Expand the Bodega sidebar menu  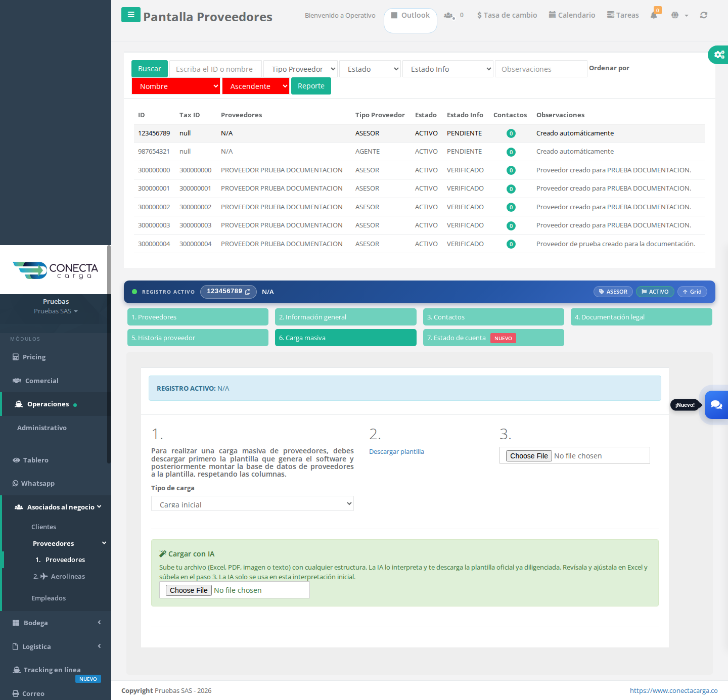click(56, 623)
